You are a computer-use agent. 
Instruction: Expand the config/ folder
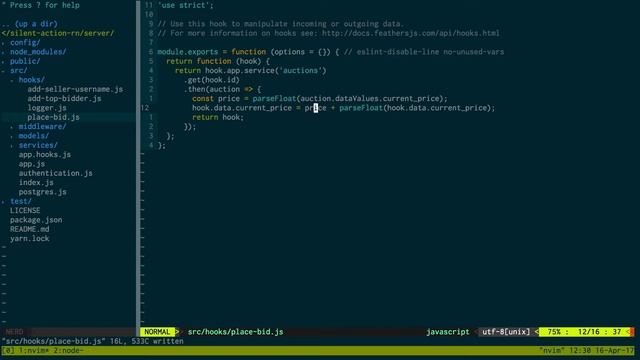(25, 42)
